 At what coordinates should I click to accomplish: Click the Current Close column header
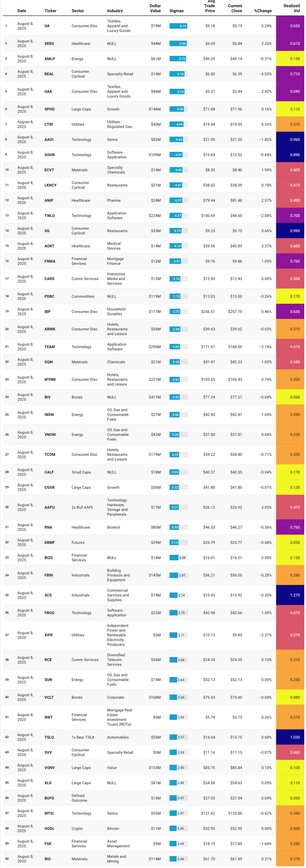[235, 8]
